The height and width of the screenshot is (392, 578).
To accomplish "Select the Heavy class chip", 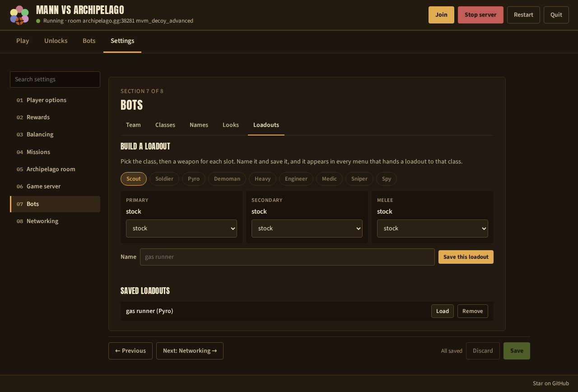I will click(x=262, y=179).
